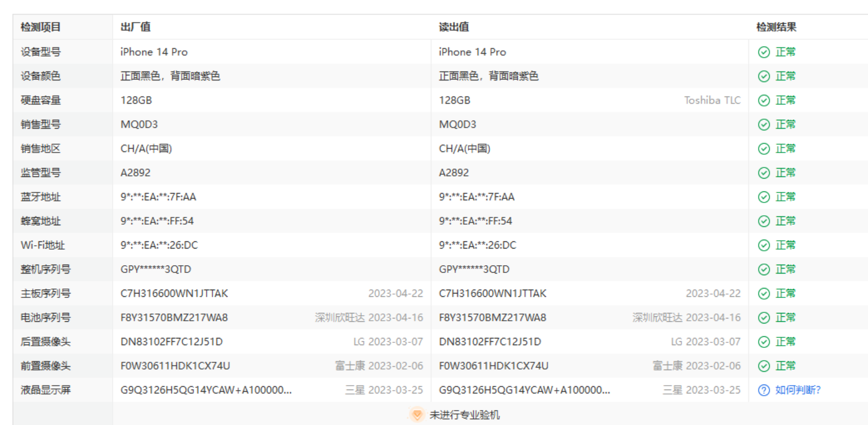Click 正面黑色，背面暗紫色 in 出厂值 column
The height and width of the screenshot is (425, 868).
click(170, 77)
